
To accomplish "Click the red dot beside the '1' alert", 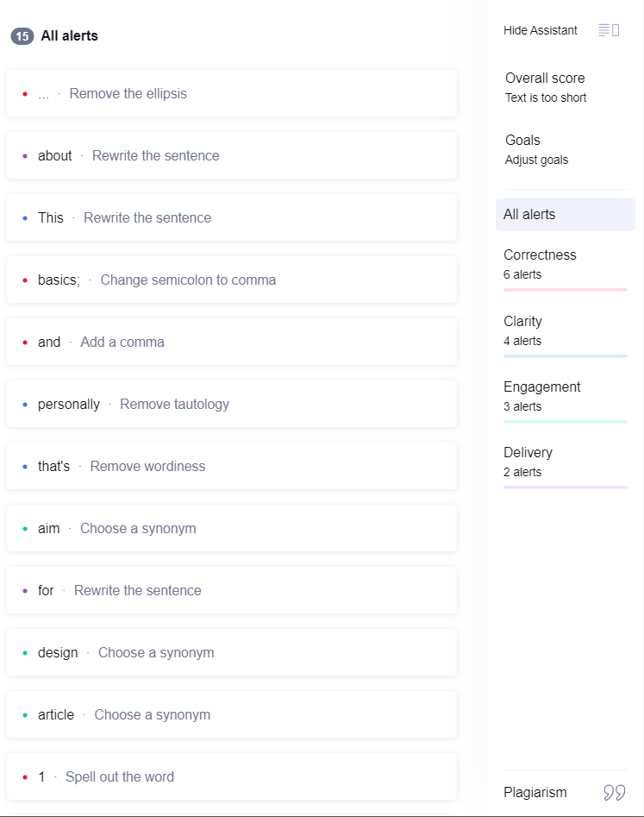I will pos(25,776).
